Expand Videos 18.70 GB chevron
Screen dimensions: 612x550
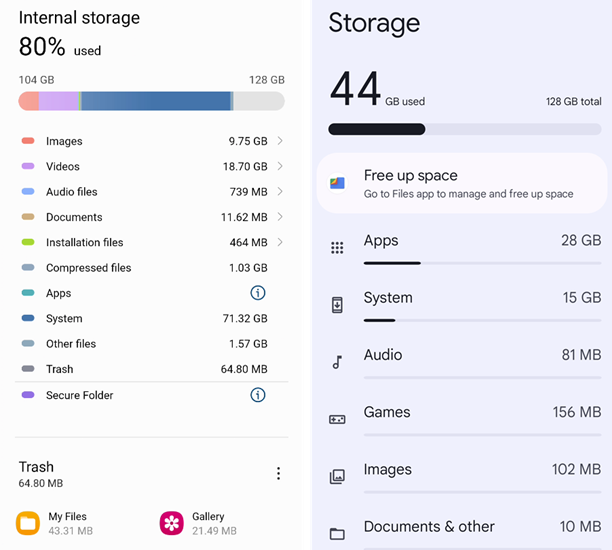280,166
